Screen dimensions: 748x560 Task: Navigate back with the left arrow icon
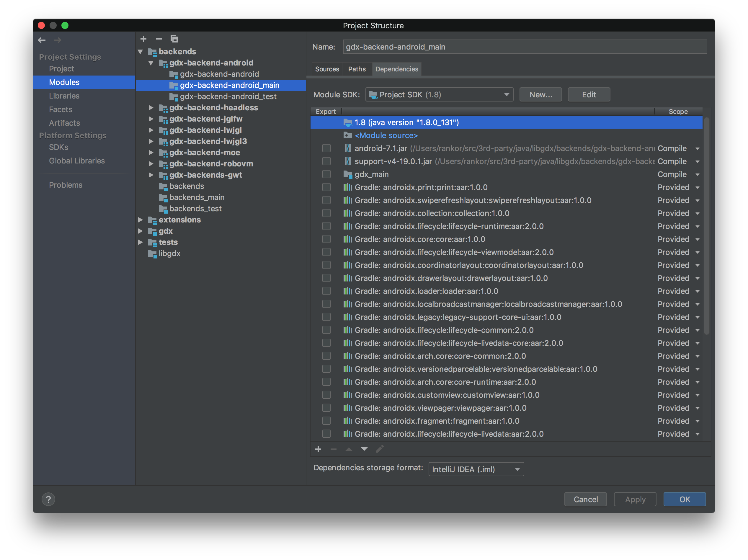(42, 40)
